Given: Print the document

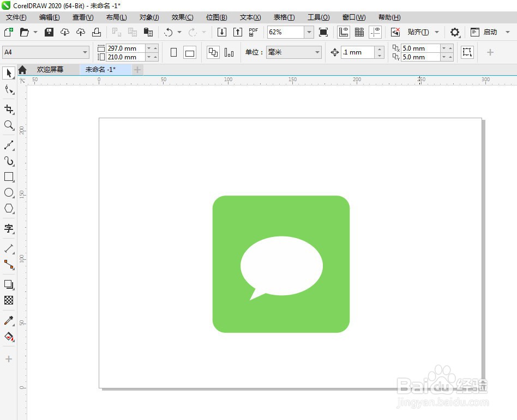Looking at the screenshot, I should coord(97,32).
